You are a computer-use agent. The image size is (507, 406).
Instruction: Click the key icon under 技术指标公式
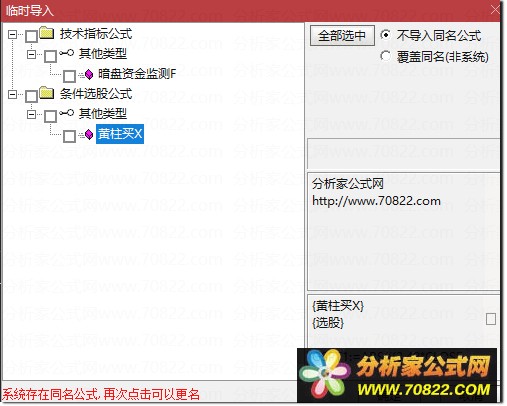pyautogui.click(x=66, y=53)
